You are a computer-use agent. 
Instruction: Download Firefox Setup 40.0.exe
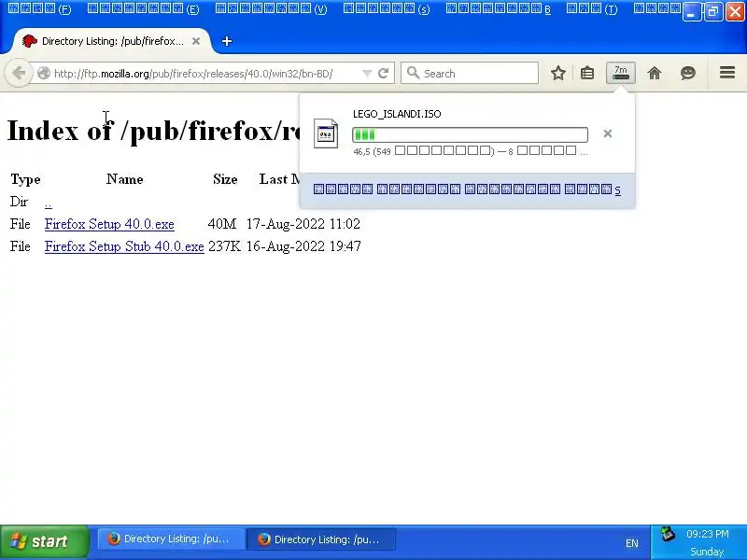click(109, 224)
